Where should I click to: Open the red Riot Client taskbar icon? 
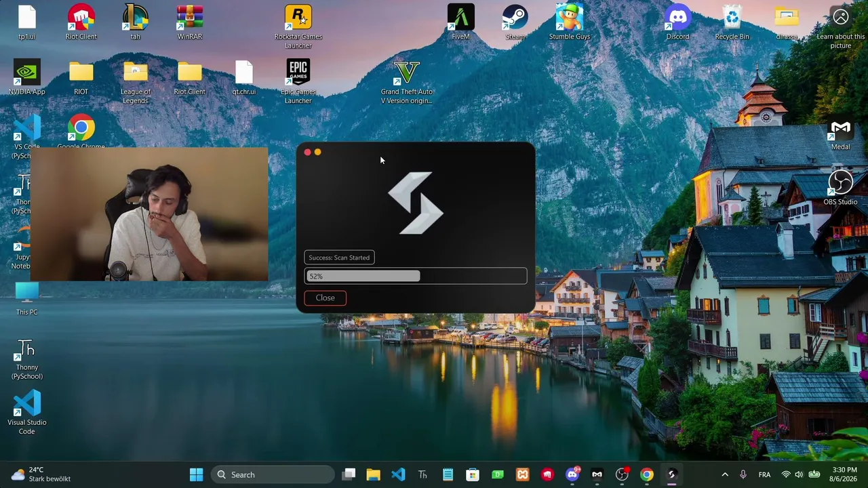(547, 474)
